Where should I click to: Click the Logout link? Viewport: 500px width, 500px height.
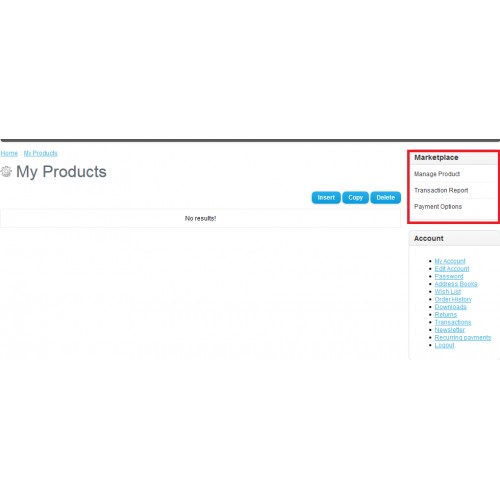[x=444, y=345]
